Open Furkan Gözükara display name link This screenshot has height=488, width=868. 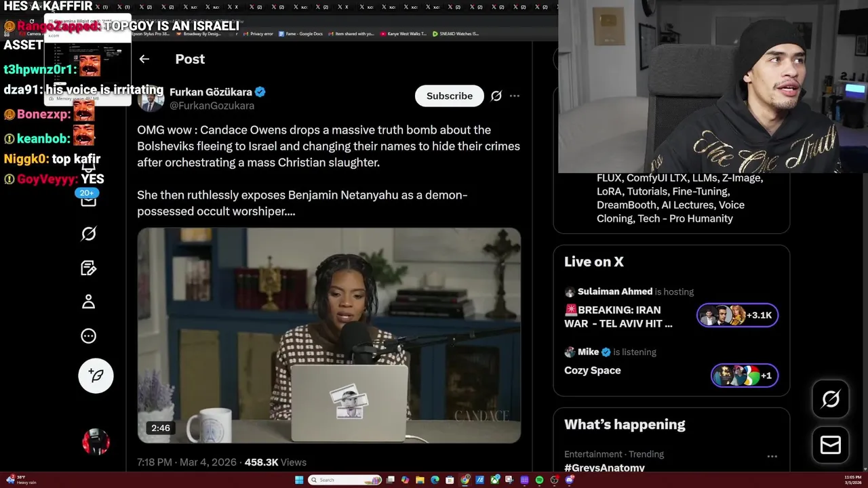[x=211, y=92]
